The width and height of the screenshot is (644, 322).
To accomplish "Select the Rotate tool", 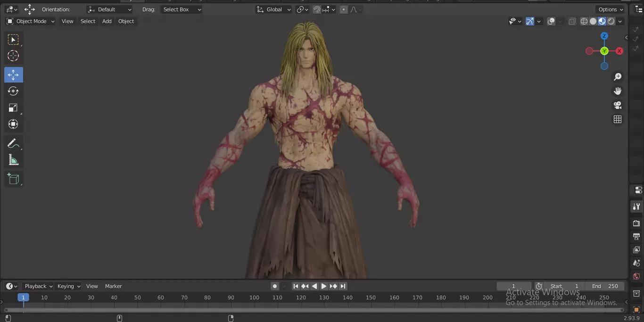I will pos(13,91).
